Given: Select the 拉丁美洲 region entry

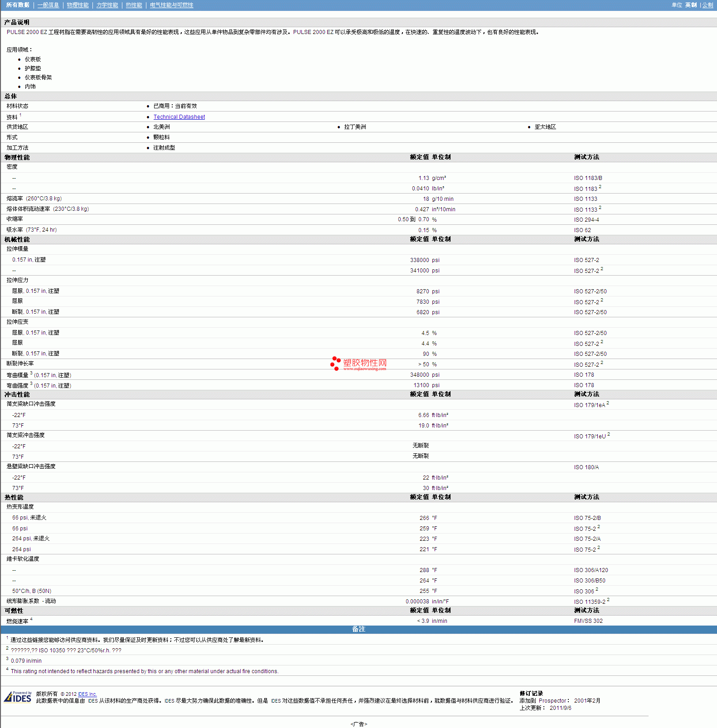Looking at the screenshot, I should point(355,127).
